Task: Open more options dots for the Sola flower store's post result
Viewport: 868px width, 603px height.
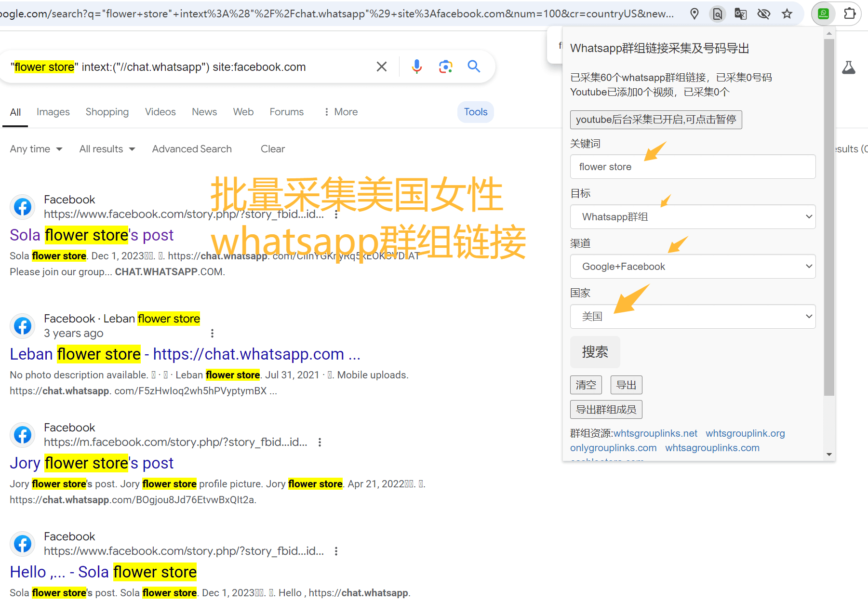Action: click(336, 214)
